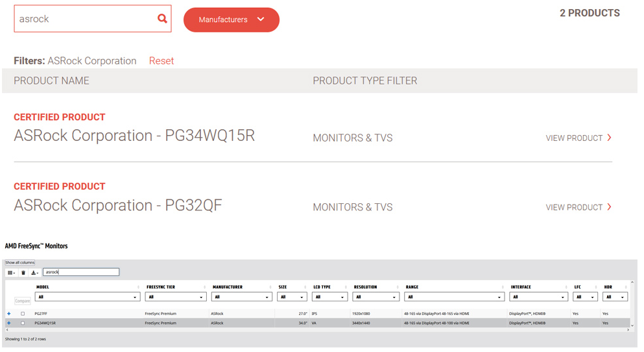Sort by MODEL column sort arrows
644x352 pixels.
click(138, 287)
